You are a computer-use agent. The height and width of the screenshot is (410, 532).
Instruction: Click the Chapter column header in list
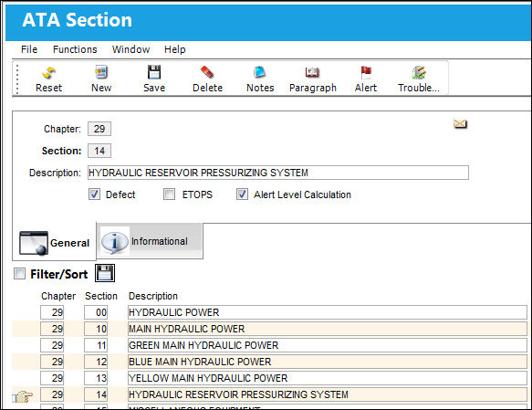coord(58,296)
